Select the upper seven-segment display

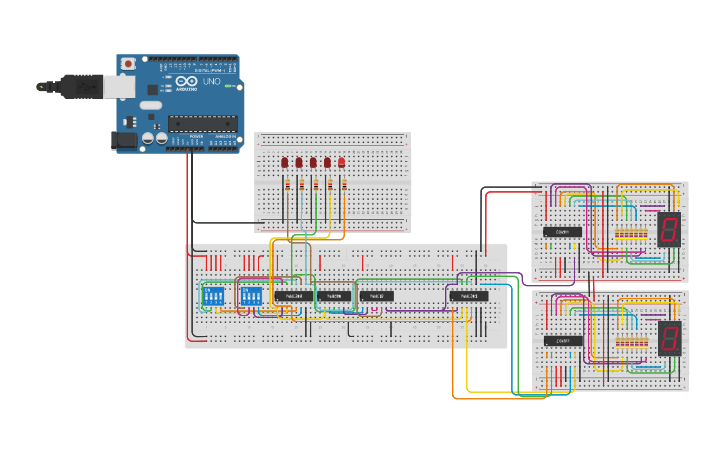669,230
